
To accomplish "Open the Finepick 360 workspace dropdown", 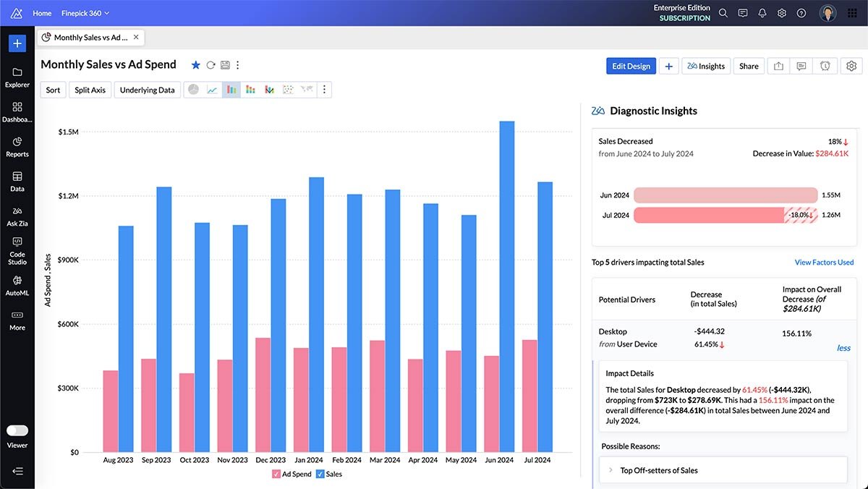I will [x=85, y=13].
